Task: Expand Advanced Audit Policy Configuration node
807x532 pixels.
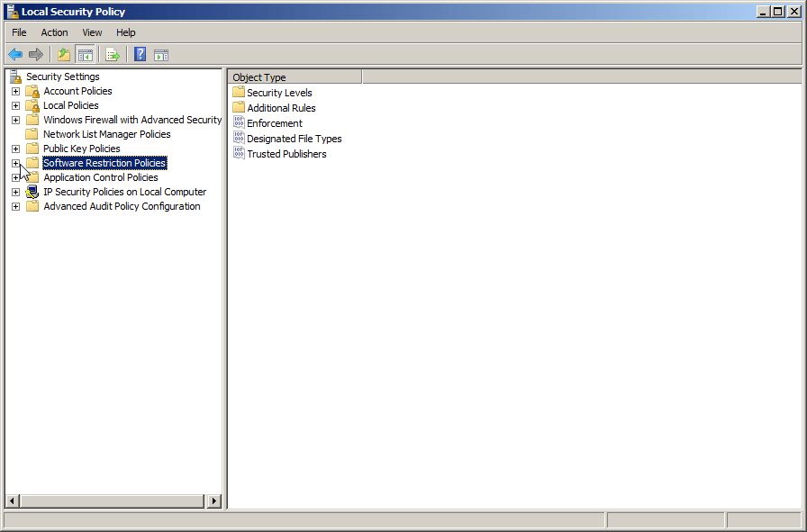Action: coord(16,206)
